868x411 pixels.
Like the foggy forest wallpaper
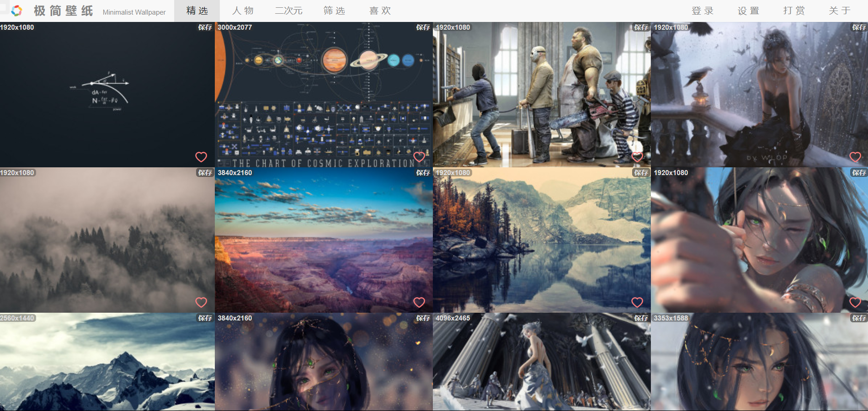tap(201, 302)
